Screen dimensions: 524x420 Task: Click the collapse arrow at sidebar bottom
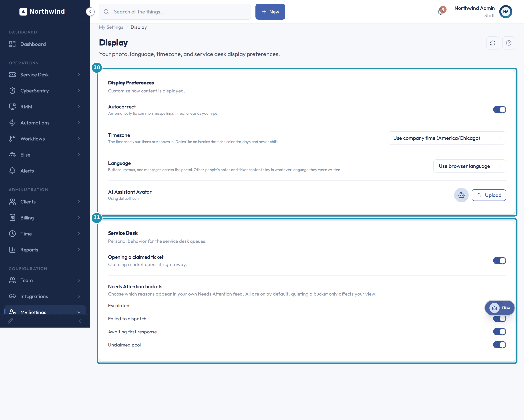point(80,321)
